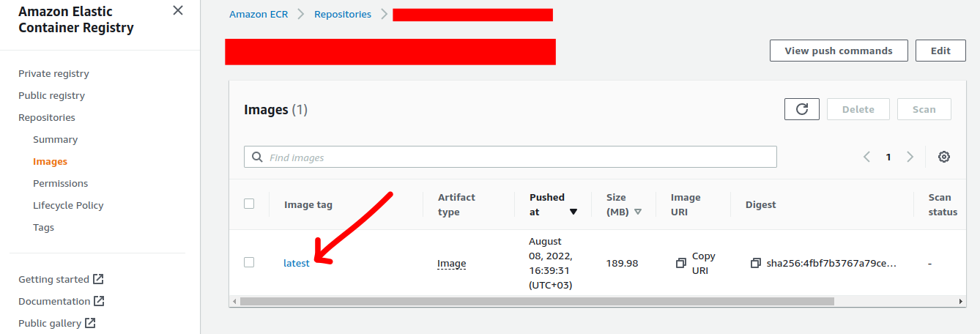Screen dimensions: 980x334
Task: Click scrollbar left arrow
Action: (234, 301)
